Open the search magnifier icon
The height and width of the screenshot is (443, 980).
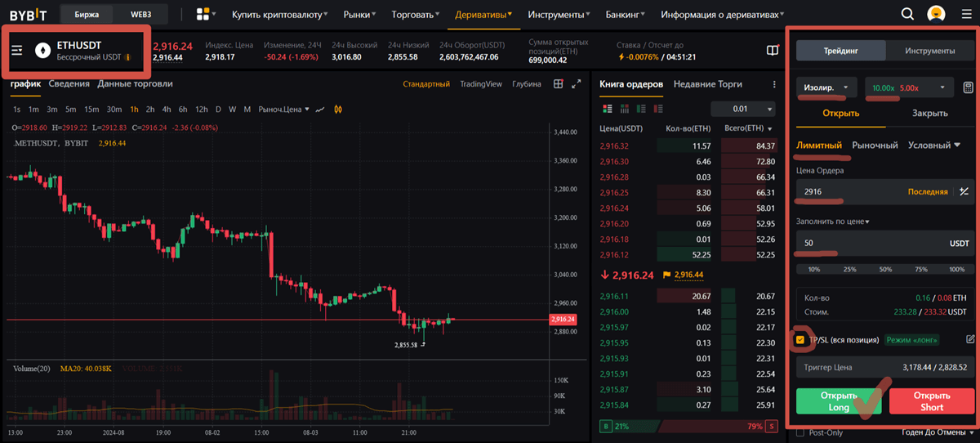(907, 14)
